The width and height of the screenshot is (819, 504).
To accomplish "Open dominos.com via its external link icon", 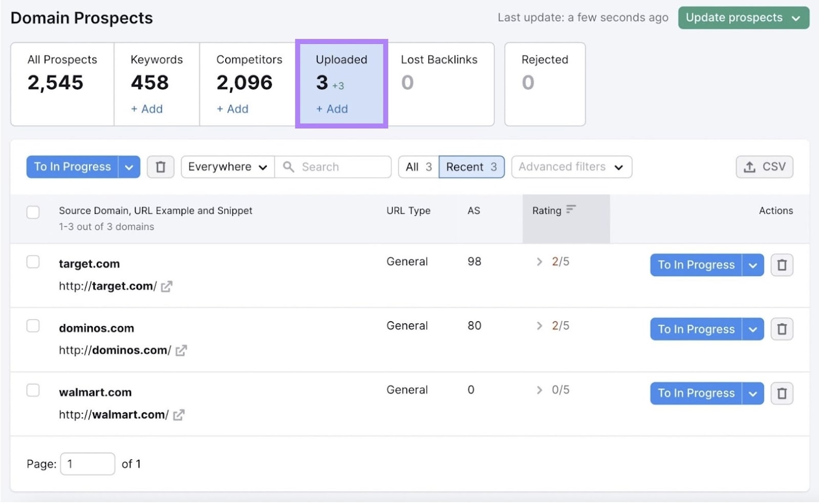I will click(181, 350).
